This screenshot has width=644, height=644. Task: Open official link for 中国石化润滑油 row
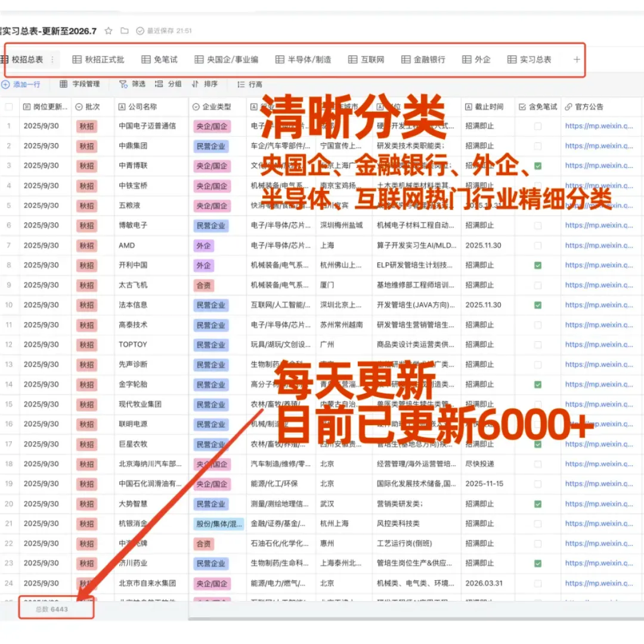click(x=599, y=484)
